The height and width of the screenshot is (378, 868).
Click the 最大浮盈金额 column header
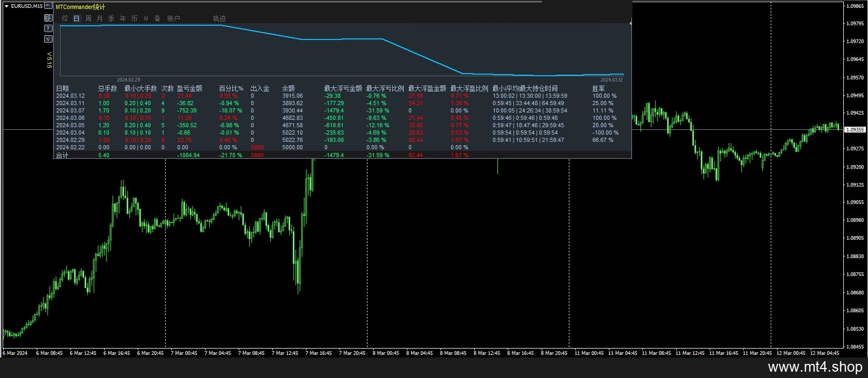point(427,88)
